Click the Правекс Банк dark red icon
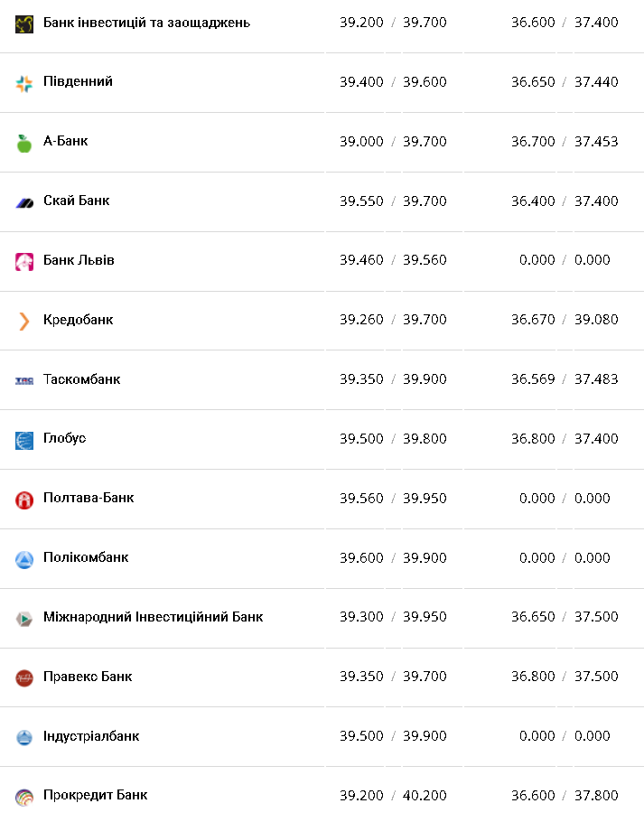644x822 pixels. 24,677
